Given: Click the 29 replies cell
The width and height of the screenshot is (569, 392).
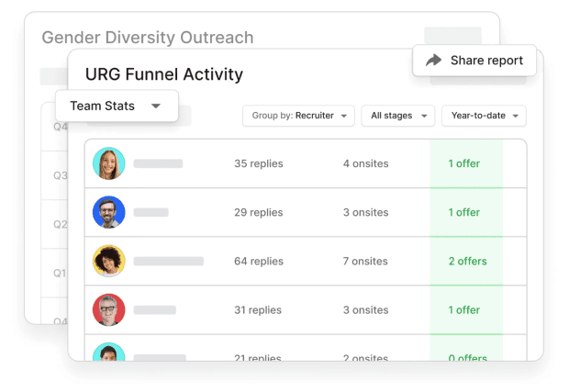Looking at the screenshot, I should [x=259, y=212].
